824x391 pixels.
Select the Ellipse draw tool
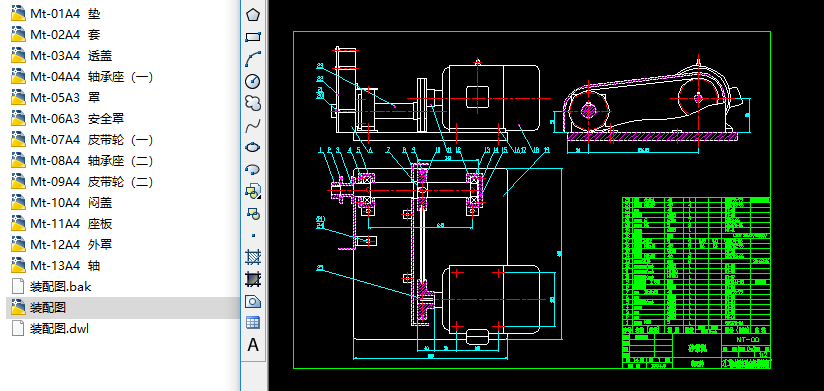[253, 147]
